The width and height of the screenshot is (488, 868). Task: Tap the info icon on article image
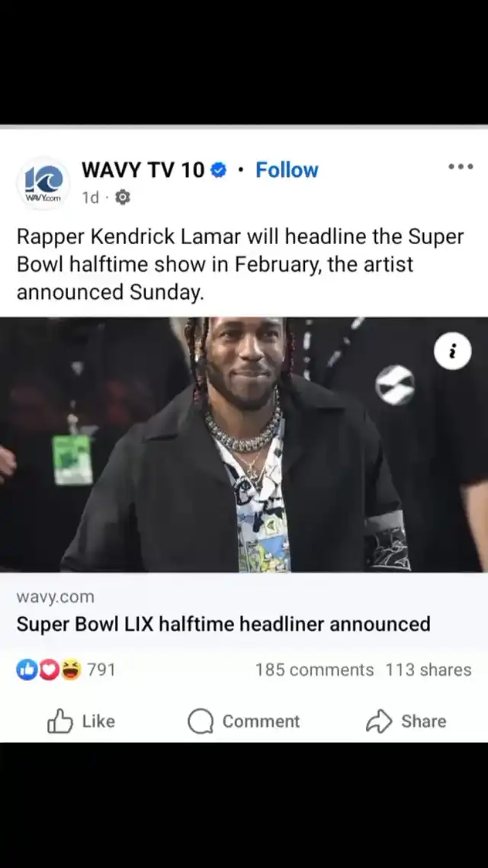[453, 350]
